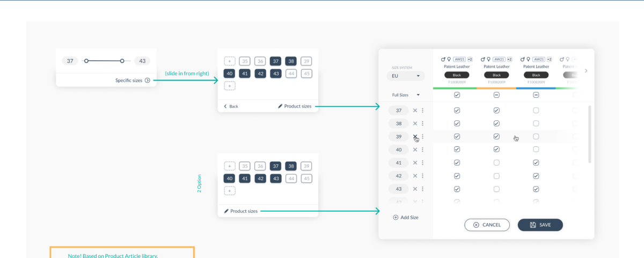Click the size 40 input field in table
Image resolution: width=644 pixels, height=258 pixels.
pyautogui.click(x=398, y=150)
